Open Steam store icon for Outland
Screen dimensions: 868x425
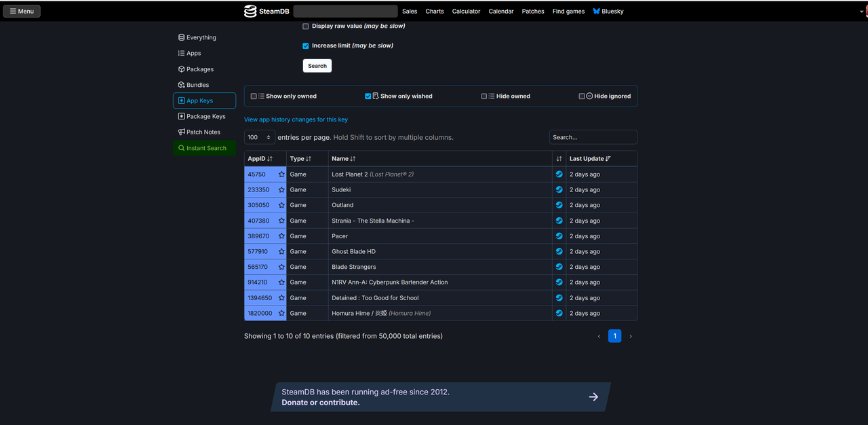coord(559,205)
